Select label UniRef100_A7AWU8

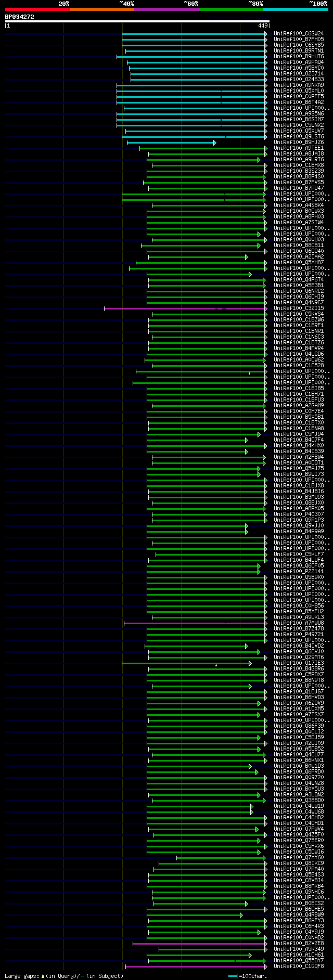[299, 623]
